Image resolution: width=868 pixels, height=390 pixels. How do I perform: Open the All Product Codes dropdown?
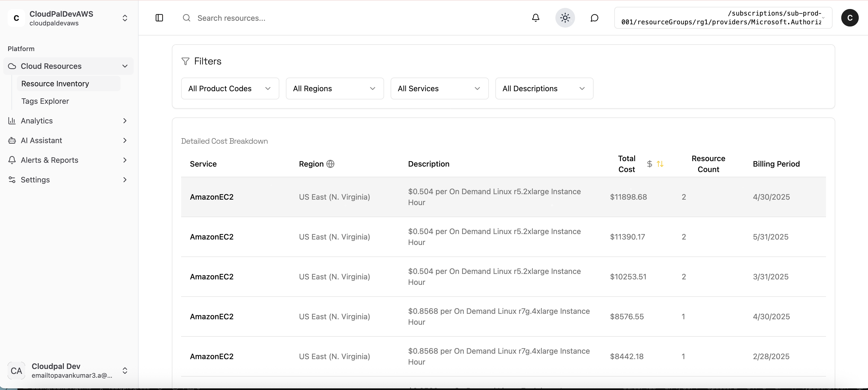pyautogui.click(x=230, y=88)
